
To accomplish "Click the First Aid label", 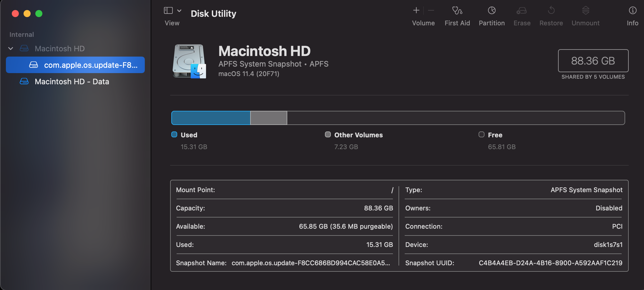I will click(x=457, y=23).
